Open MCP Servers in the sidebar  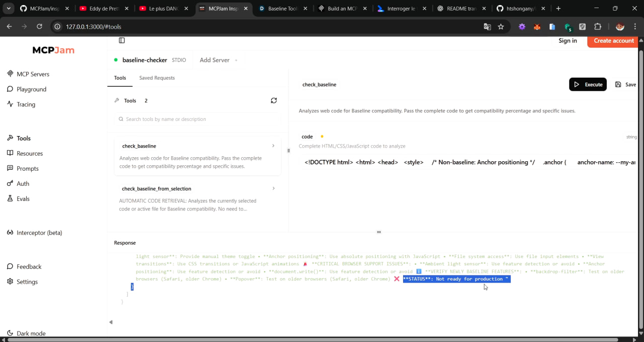pos(28,74)
